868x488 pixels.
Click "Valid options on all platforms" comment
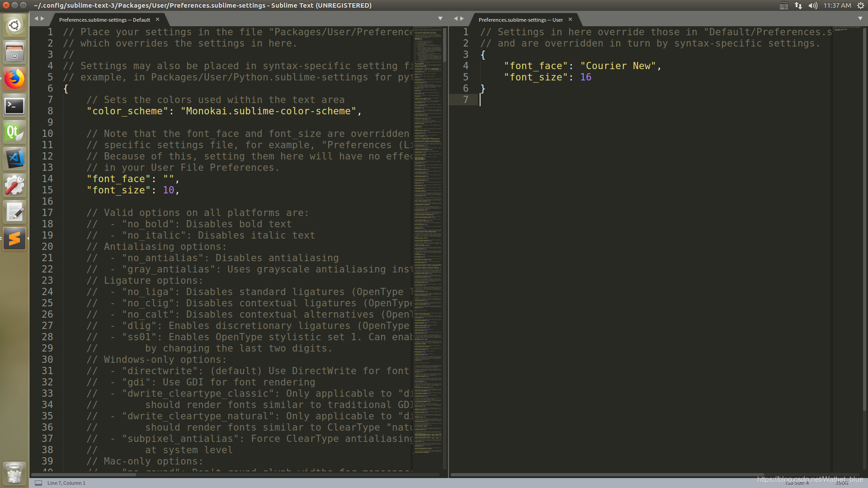pyautogui.click(x=198, y=213)
